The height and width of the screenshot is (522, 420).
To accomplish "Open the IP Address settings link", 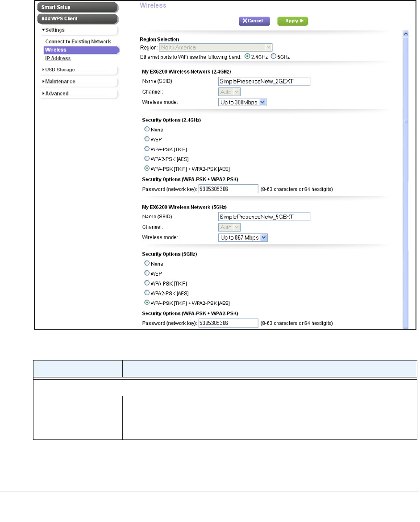I will [x=58, y=58].
